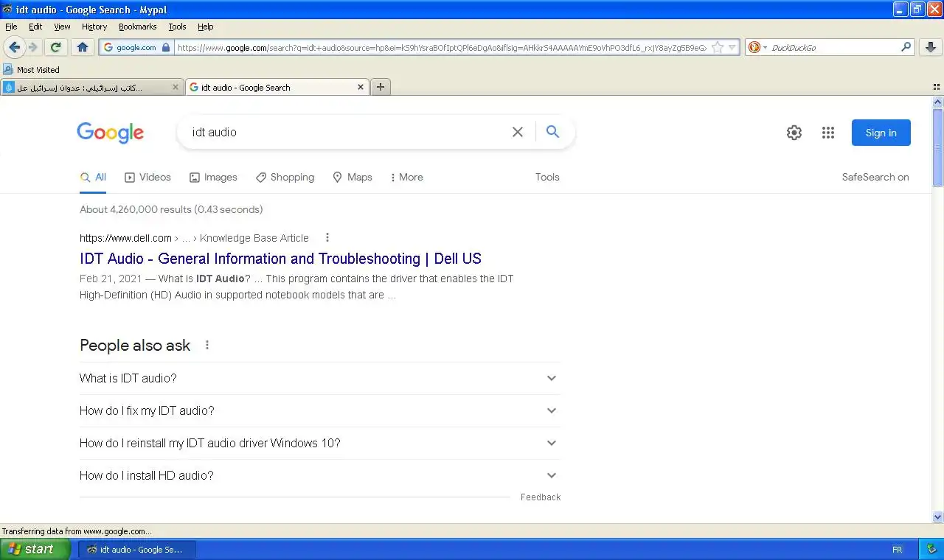The width and height of the screenshot is (944, 560).
Task: Expand the What is IDT audio question
Action: [319, 378]
